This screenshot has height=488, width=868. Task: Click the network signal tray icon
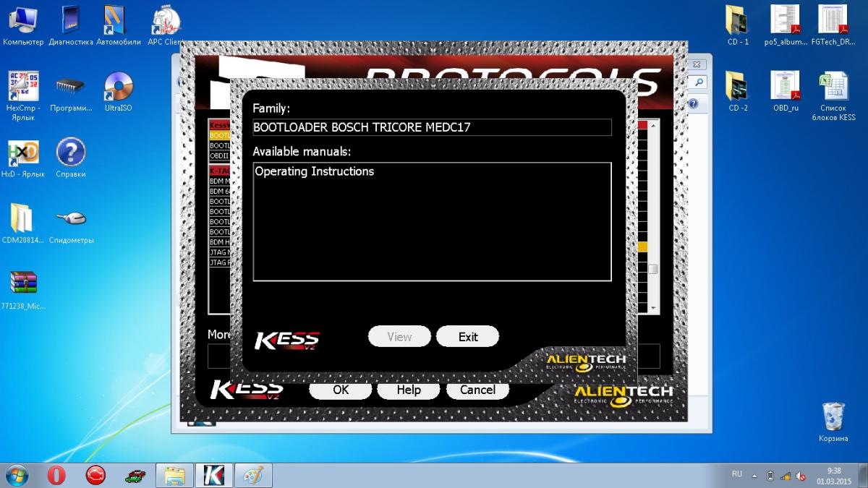click(x=786, y=476)
